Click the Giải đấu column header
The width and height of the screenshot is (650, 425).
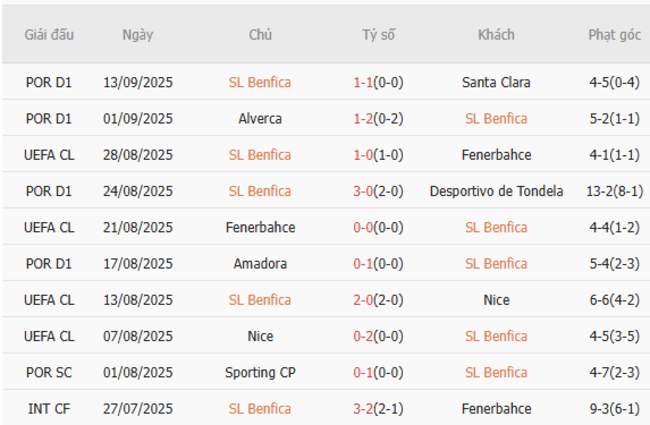pos(49,35)
